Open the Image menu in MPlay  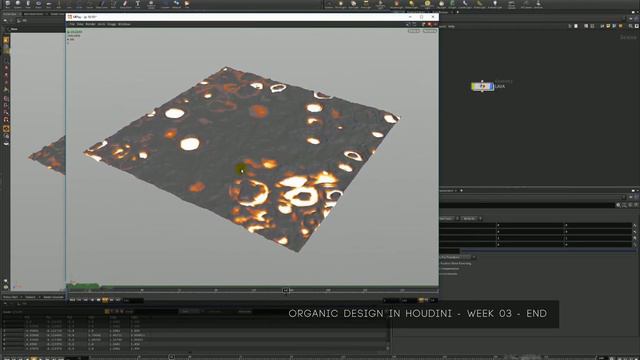coord(111,24)
